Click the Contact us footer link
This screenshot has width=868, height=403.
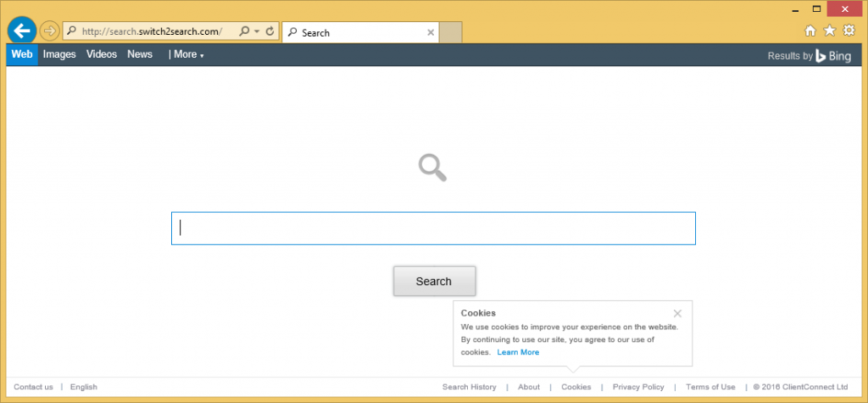(33, 387)
